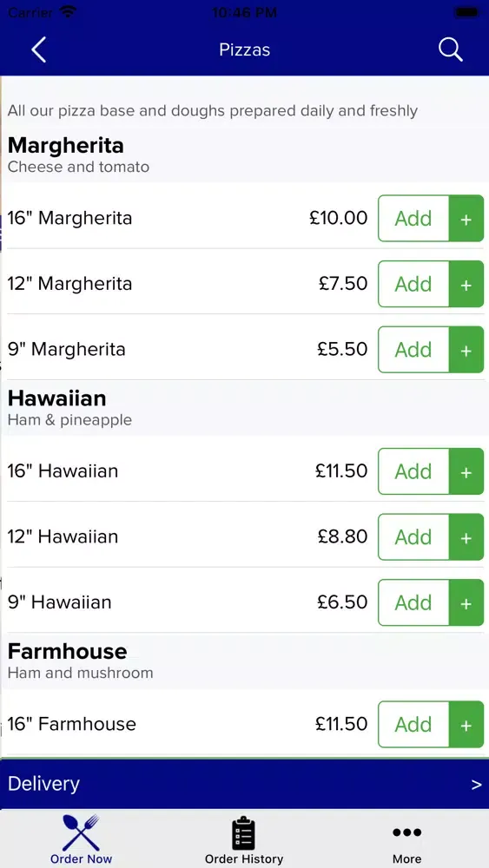Tap the Delivery label in blue bar
The image size is (489, 868).
point(43,784)
